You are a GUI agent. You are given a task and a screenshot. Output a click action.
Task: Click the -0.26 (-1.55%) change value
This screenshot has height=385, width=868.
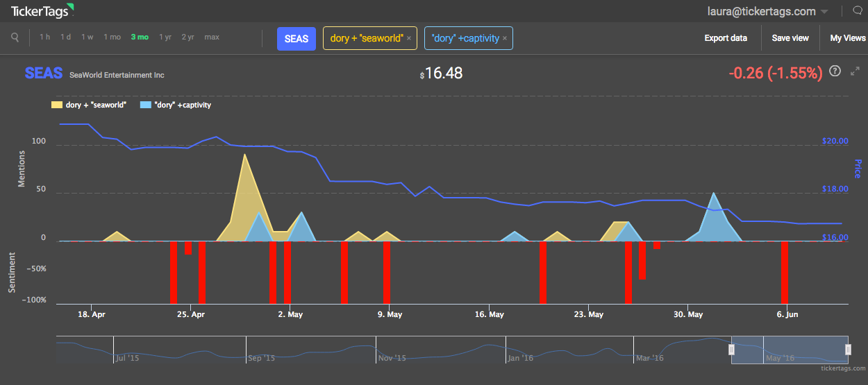pos(776,72)
